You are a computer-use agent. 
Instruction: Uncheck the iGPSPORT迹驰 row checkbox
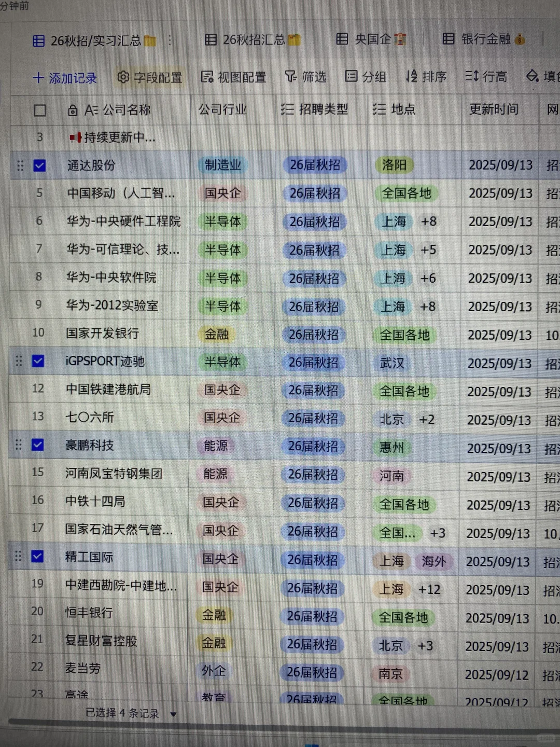(38, 361)
